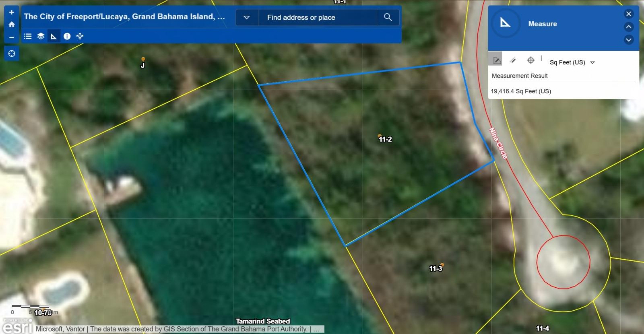644x334 pixels.
Task: Collapse the Measure panel with up chevron
Action: [629, 27]
